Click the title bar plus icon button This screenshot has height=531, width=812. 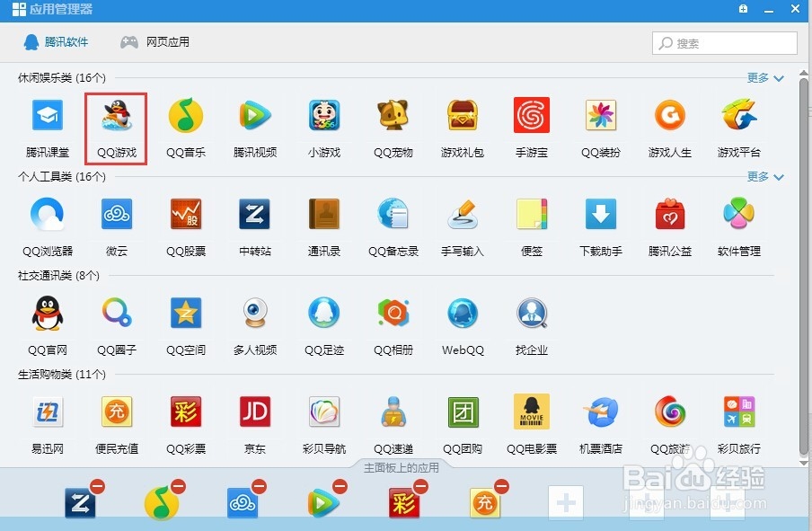743,9
